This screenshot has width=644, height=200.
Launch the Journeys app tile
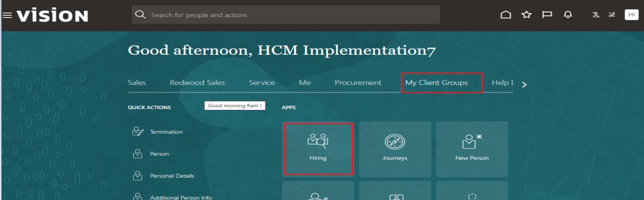click(x=395, y=149)
